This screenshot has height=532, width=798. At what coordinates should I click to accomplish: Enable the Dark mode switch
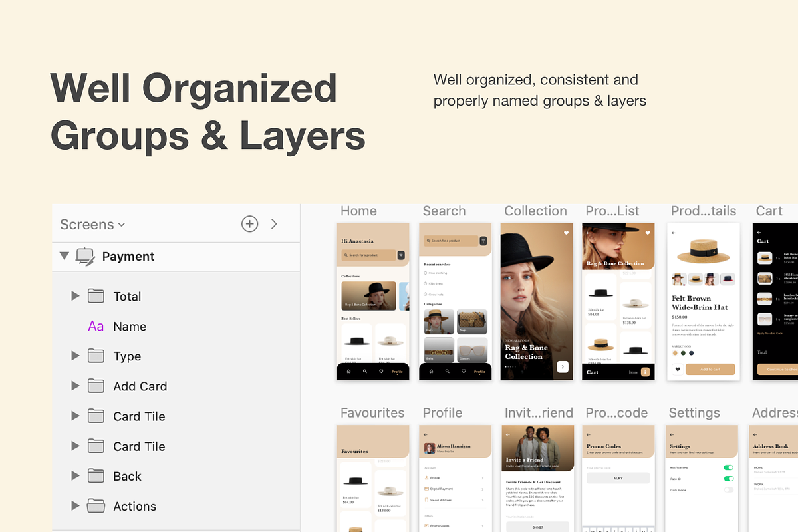(728, 490)
